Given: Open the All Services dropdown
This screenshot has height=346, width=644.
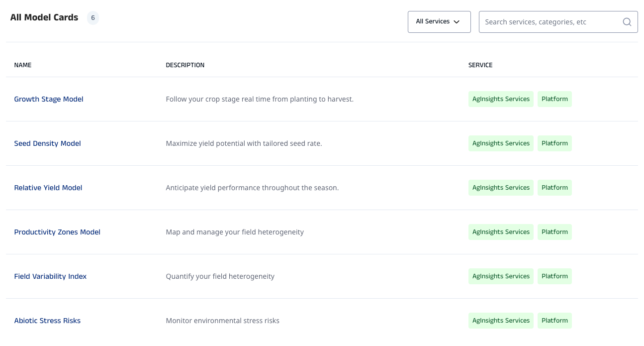Looking at the screenshot, I should [x=439, y=22].
